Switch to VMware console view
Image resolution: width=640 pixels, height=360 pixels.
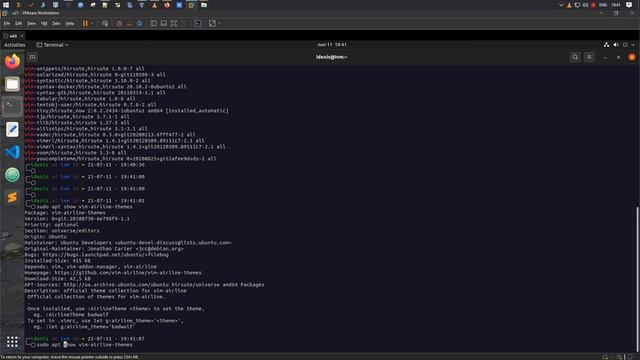click(x=198, y=24)
